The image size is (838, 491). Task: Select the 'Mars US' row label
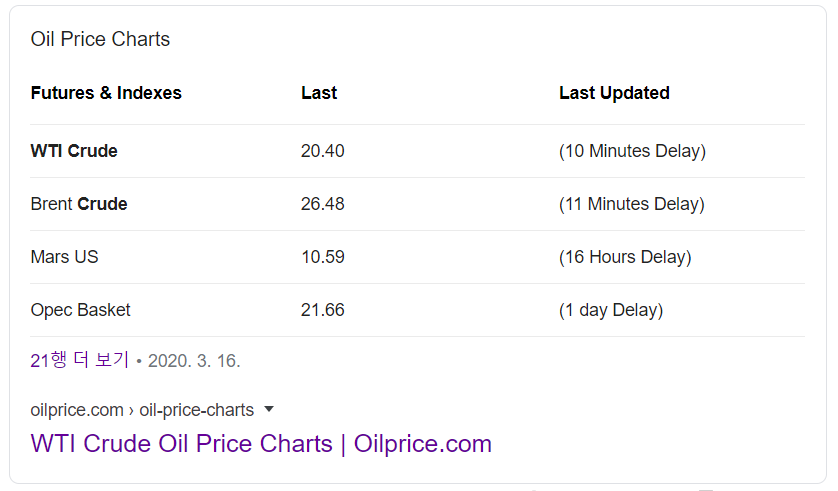click(64, 256)
